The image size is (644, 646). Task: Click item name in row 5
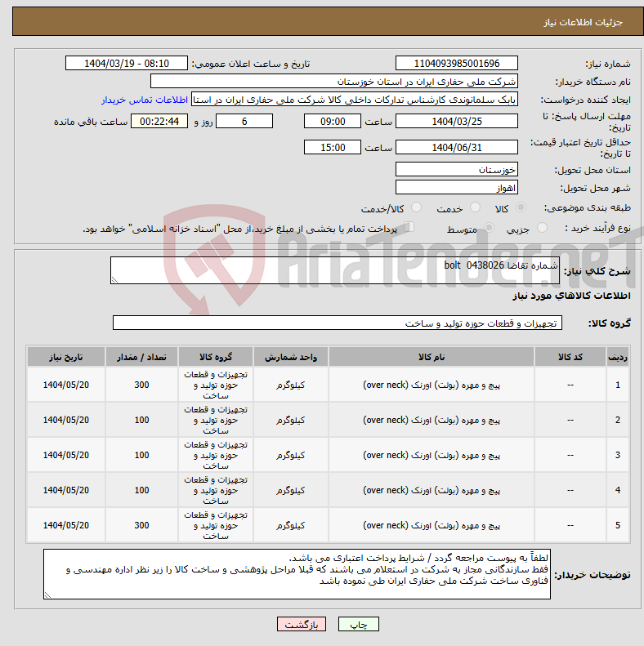click(x=432, y=525)
